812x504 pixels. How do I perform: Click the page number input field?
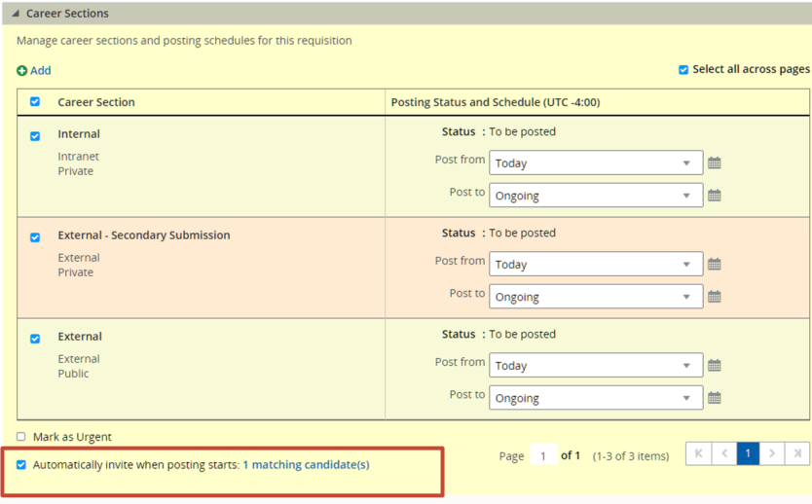point(542,455)
